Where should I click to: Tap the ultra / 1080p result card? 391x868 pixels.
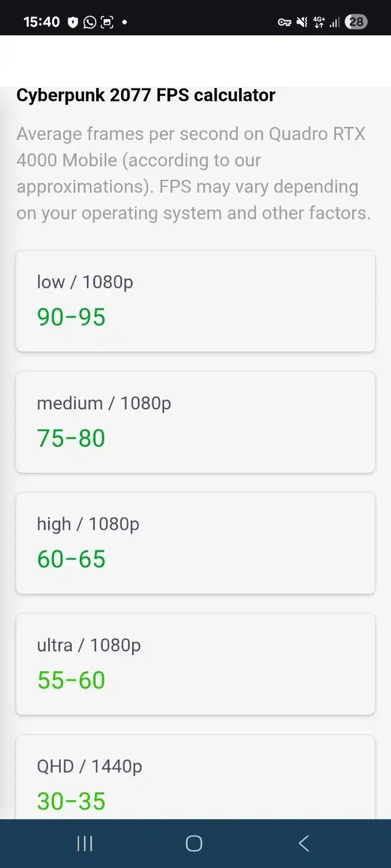(x=195, y=664)
